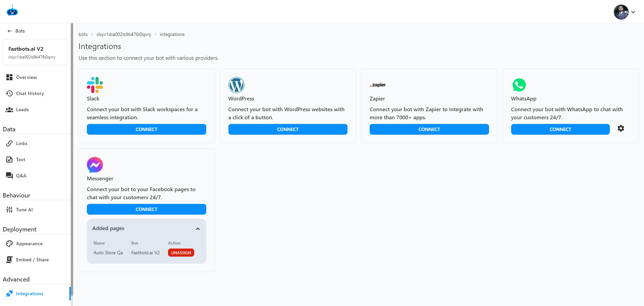Click the Bot column header
644x306 pixels.
[x=135, y=243]
